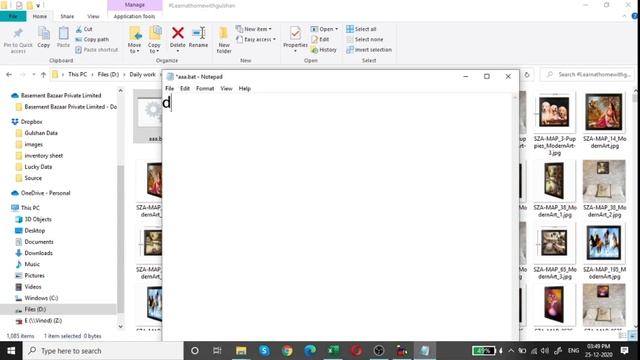Open Excel from taskbar
Screen dimensions: 640x360
point(333,351)
